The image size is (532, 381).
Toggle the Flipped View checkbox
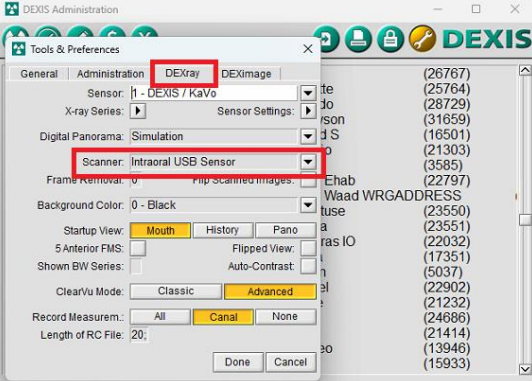308,248
